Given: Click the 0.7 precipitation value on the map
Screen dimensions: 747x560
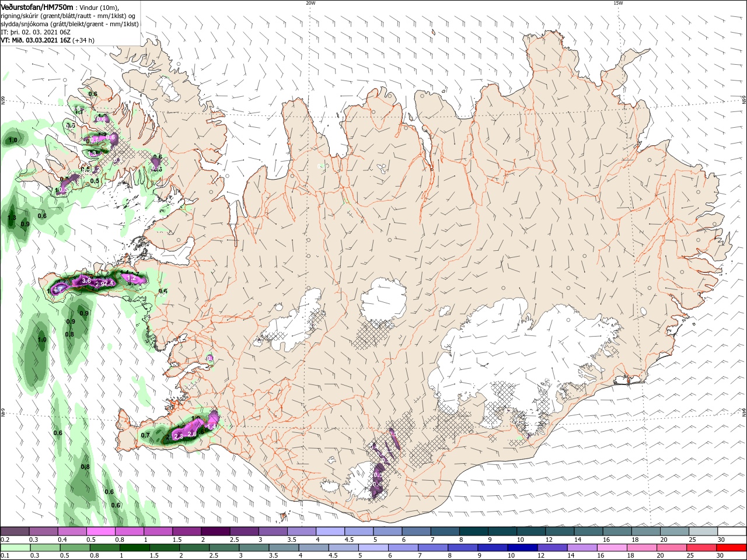Looking at the screenshot, I should pyautogui.click(x=145, y=435).
